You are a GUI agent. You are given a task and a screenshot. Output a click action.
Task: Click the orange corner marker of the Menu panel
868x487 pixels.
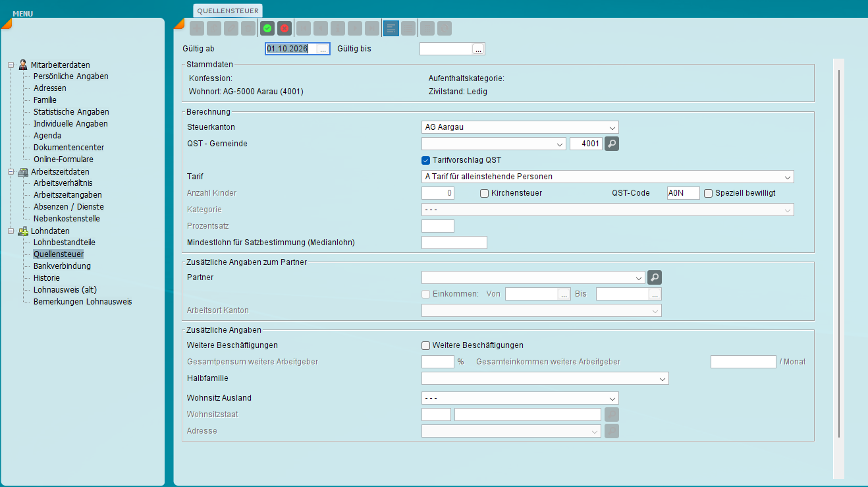point(7,24)
